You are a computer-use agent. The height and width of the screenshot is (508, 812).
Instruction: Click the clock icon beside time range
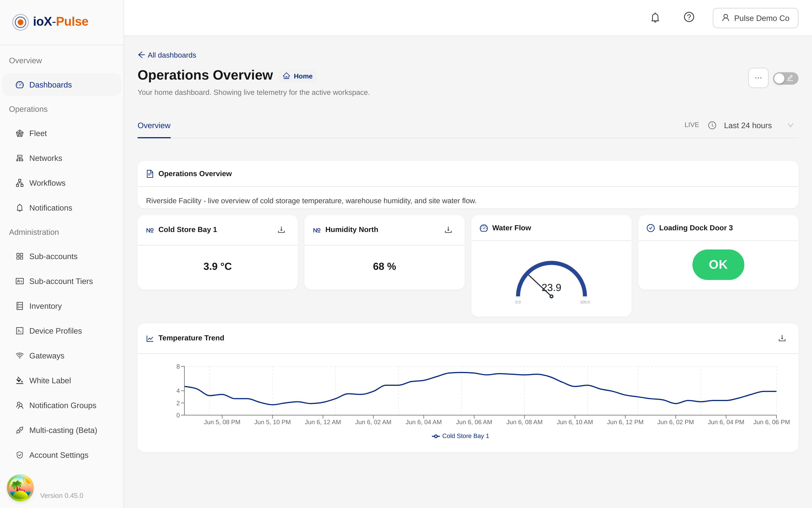click(712, 125)
